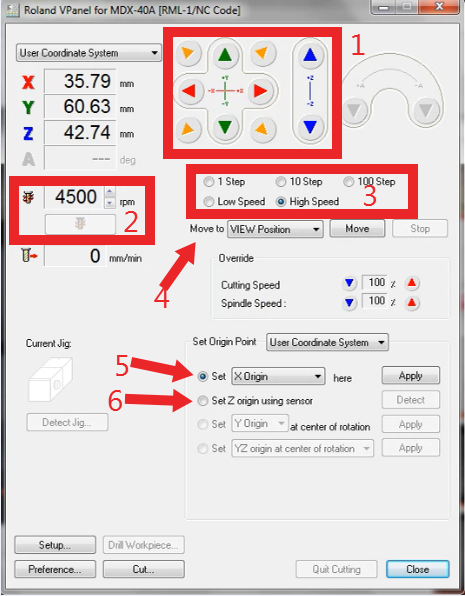The width and height of the screenshot is (465, 596).
Task: Select the Low Speed option
Action: [234, 201]
